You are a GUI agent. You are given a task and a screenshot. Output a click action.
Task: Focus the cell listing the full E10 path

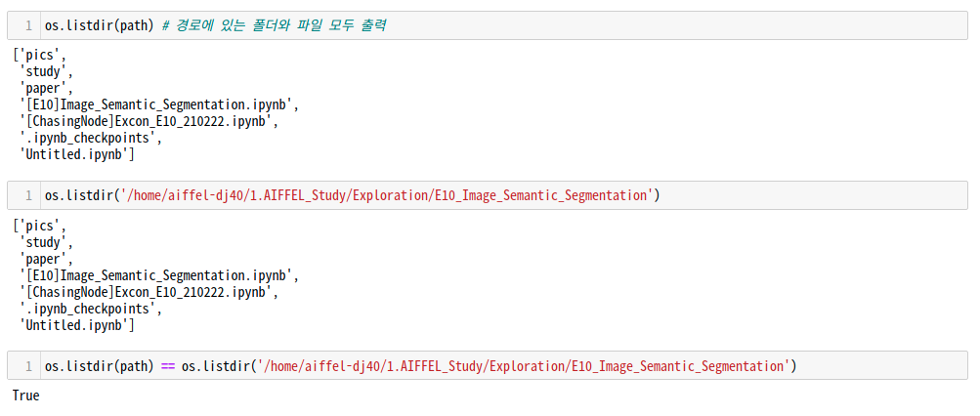[488, 195]
